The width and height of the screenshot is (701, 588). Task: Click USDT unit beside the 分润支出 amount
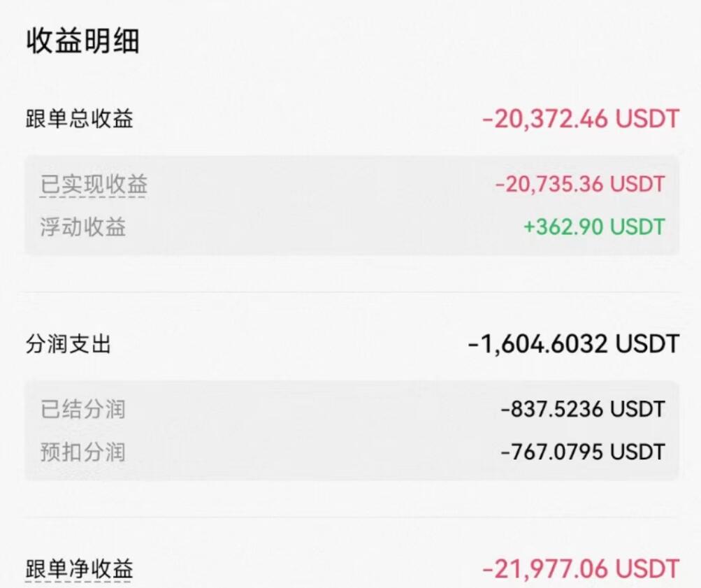pyautogui.click(x=646, y=344)
